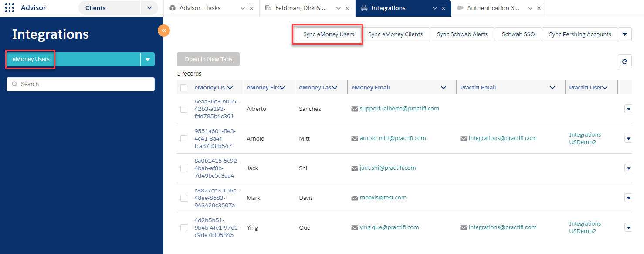Click the 5 records count text
The image size is (644, 254).
click(189, 74)
